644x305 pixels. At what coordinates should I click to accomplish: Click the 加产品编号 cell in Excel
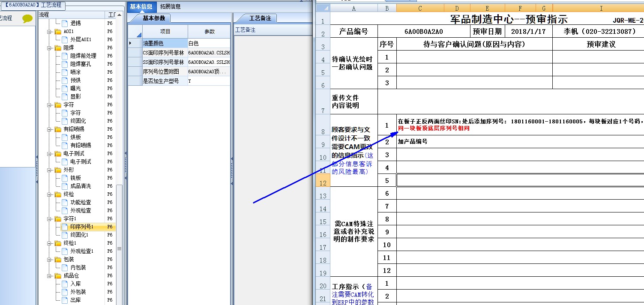click(x=520, y=142)
